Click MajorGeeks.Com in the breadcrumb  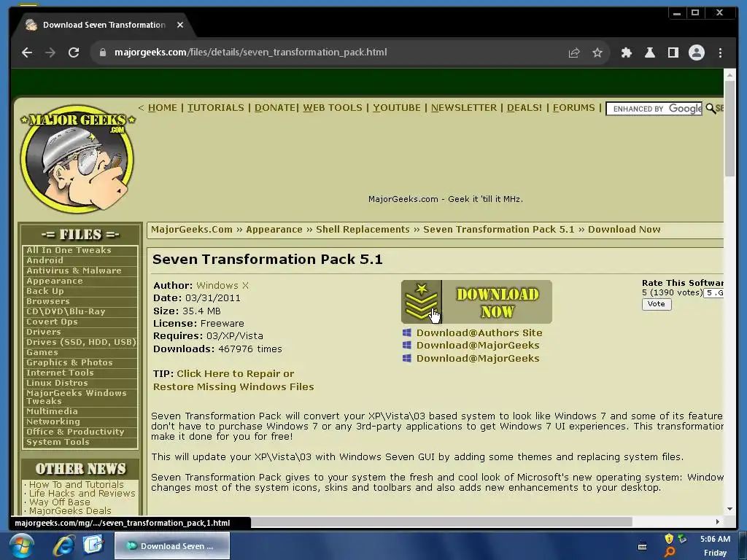(x=192, y=230)
